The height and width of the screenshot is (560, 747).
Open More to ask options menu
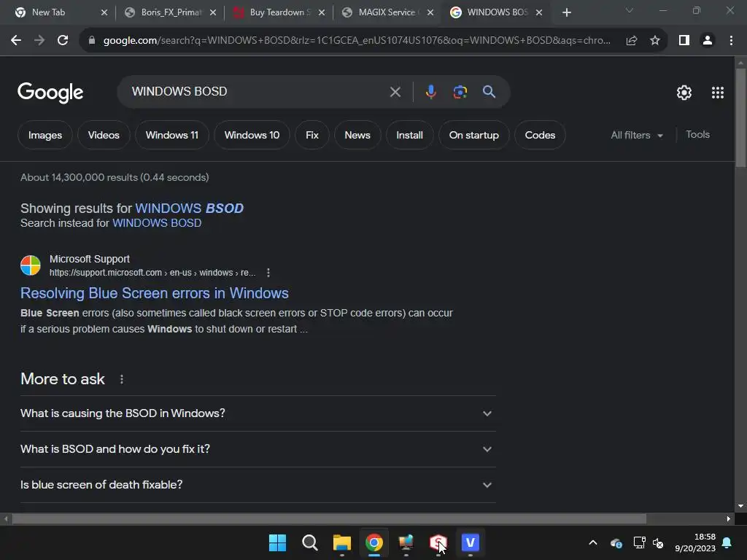(122, 379)
